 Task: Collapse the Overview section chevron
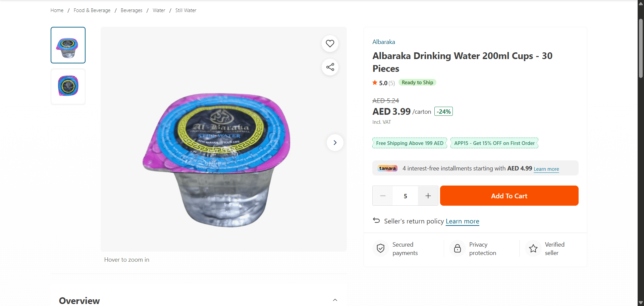click(335, 300)
